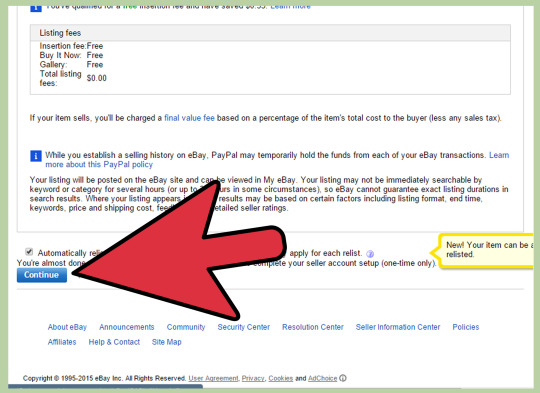The height and width of the screenshot is (393, 540).
Task: Open the Seller Information Center link
Action: [x=398, y=327]
